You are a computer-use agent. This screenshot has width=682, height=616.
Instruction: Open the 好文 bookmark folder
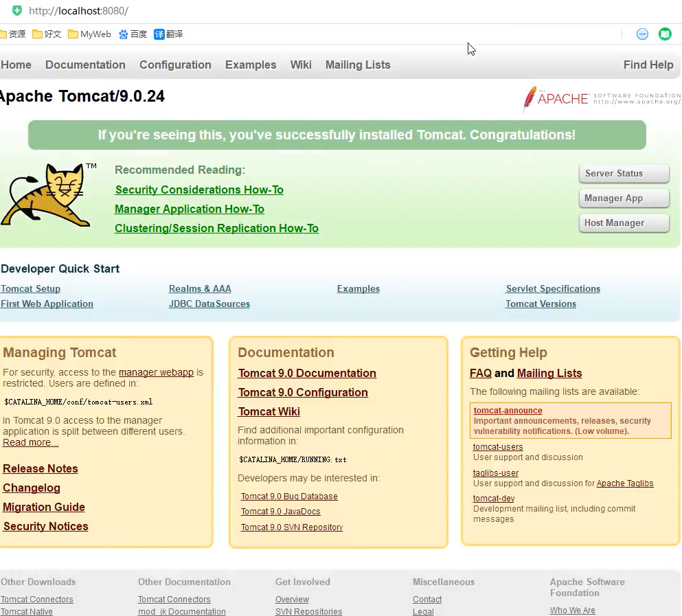pyautogui.click(x=47, y=34)
